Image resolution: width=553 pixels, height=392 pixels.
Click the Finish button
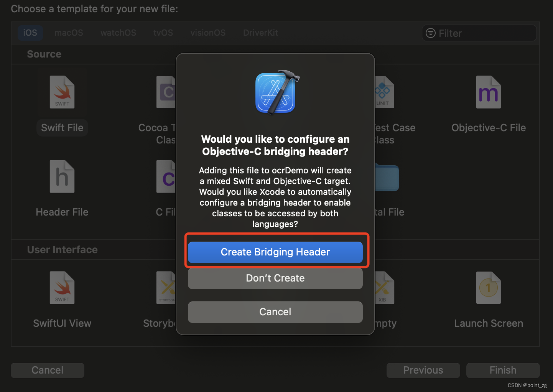[503, 370]
